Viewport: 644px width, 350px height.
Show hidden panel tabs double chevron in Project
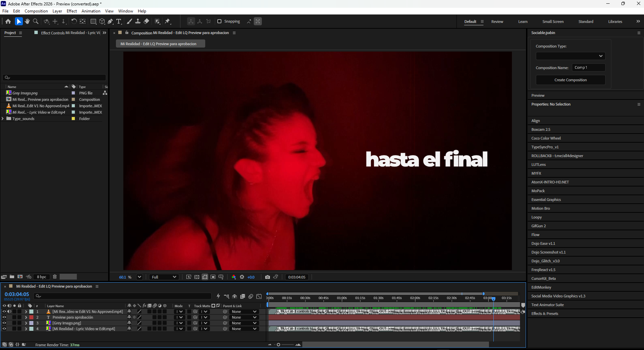point(104,33)
